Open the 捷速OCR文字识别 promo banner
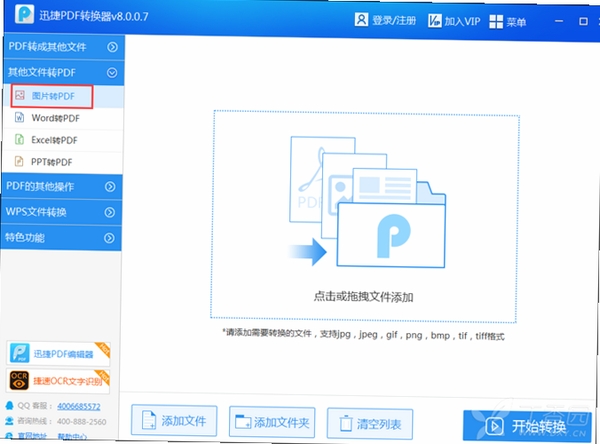Viewport: 600px width, 444px height. click(58, 380)
